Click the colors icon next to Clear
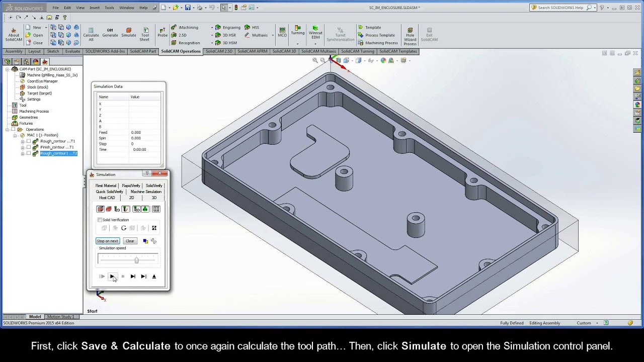 tap(145, 241)
